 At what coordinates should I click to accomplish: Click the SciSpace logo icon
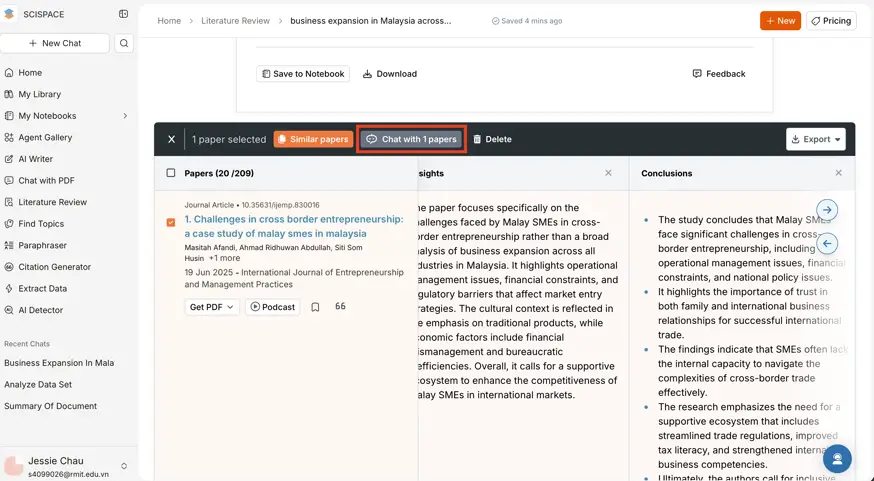click(9, 14)
